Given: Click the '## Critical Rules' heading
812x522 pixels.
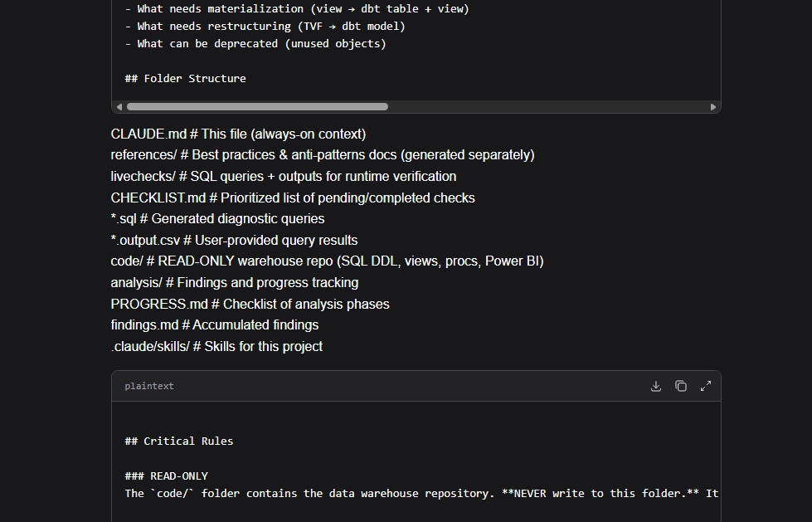Looking at the screenshot, I should click(x=178, y=442).
